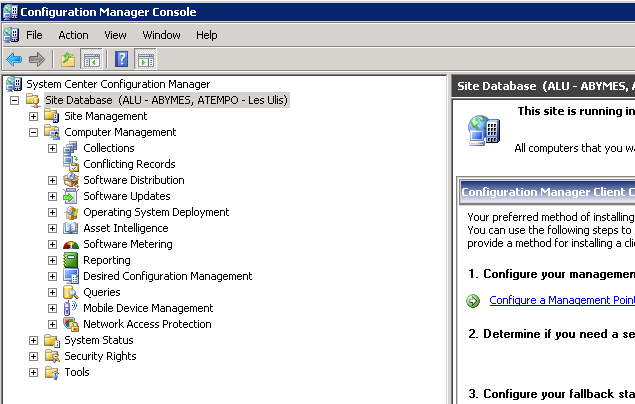This screenshot has width=635, height=404.
Task: Select the Conflicting Records tree label
Action: point(129,164)
